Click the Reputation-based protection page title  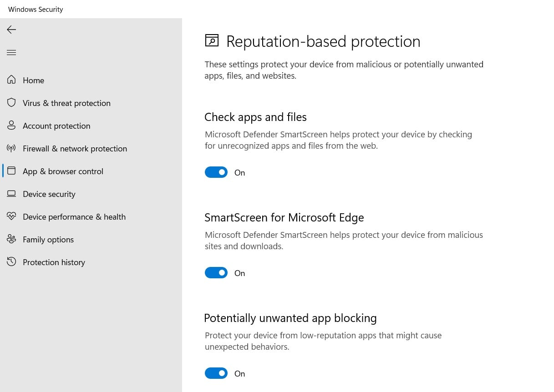pyautogui.click(x=323, y=41)
